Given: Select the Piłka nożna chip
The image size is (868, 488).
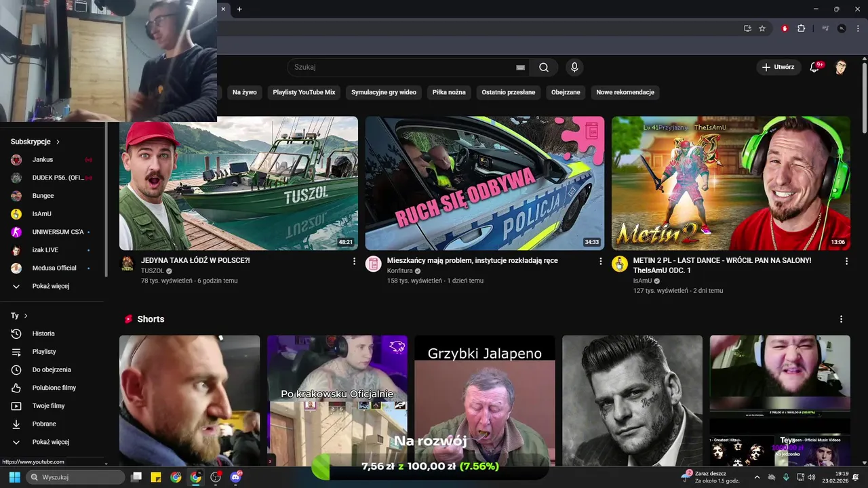Looking at the screenshot, I should [449, 92].
